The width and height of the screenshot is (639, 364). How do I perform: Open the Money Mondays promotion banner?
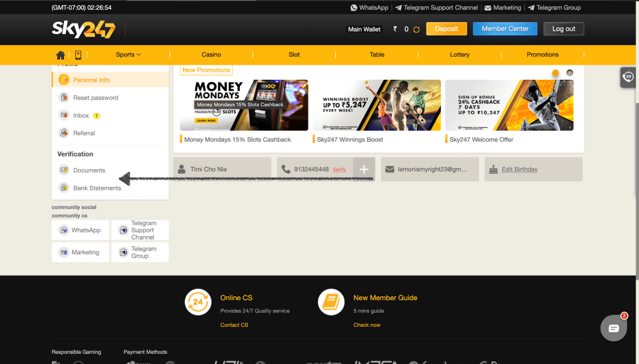[244, 105]
